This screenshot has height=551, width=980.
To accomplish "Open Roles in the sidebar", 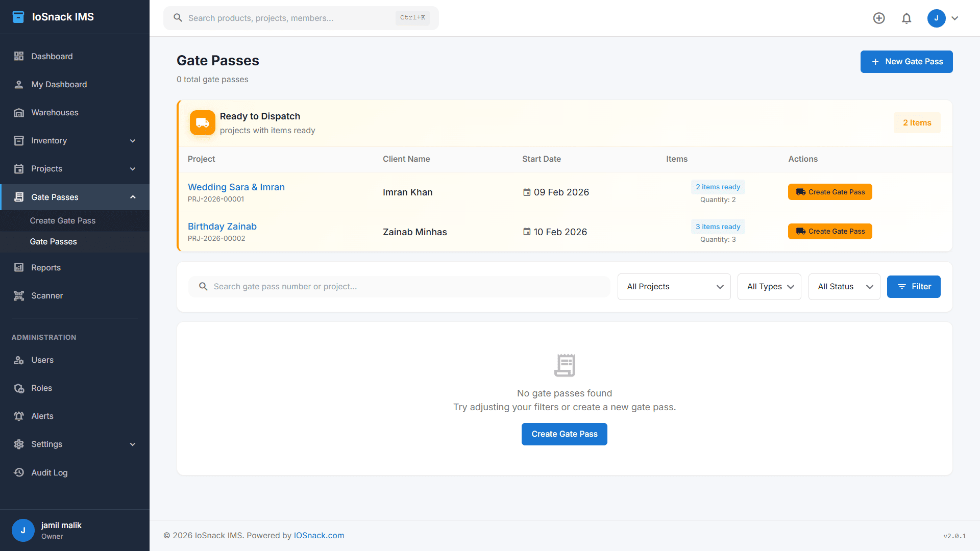I will (41, 388).
